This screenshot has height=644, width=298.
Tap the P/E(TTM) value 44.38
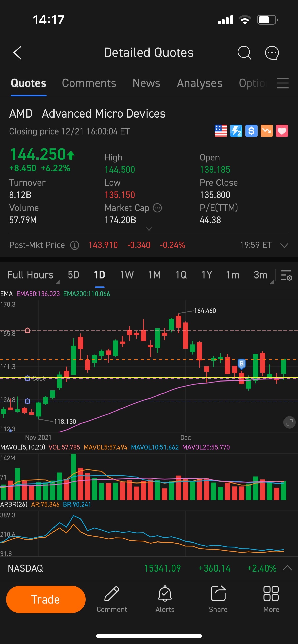coord(210,220)
